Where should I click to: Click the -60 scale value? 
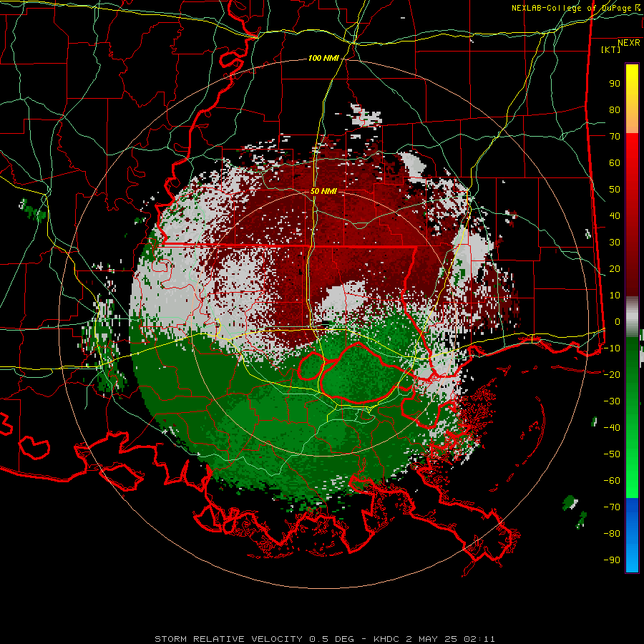(612, 481)
